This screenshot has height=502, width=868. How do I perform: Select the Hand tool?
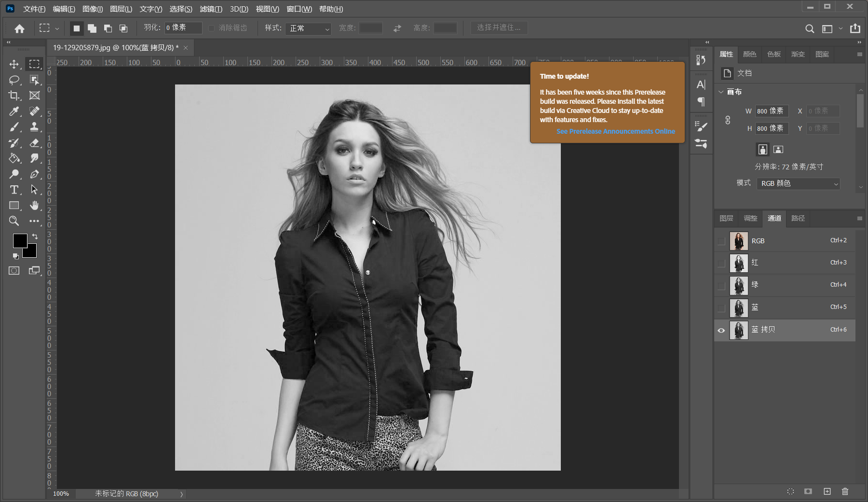point(34,206)
